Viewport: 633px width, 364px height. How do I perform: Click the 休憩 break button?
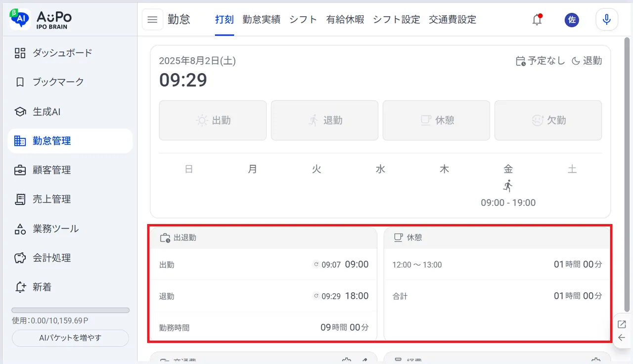point(436,120)
